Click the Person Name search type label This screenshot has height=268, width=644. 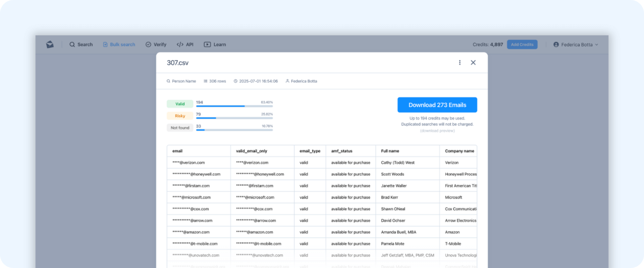pos(184,81)
